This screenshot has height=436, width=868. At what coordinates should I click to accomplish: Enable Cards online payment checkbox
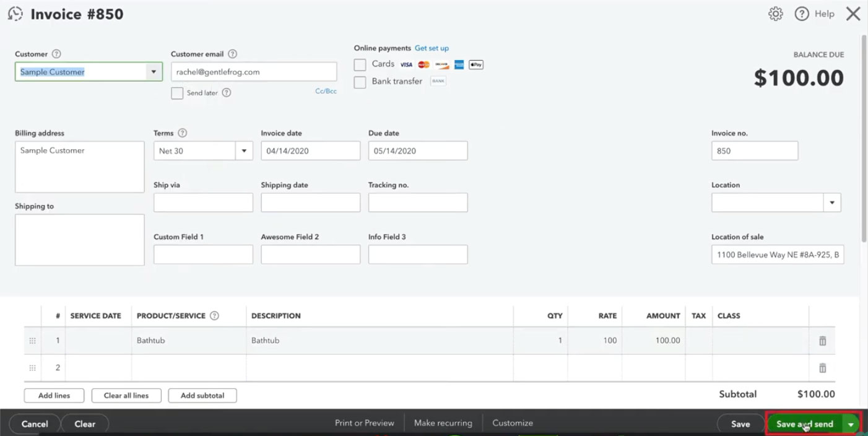point(360,64)
